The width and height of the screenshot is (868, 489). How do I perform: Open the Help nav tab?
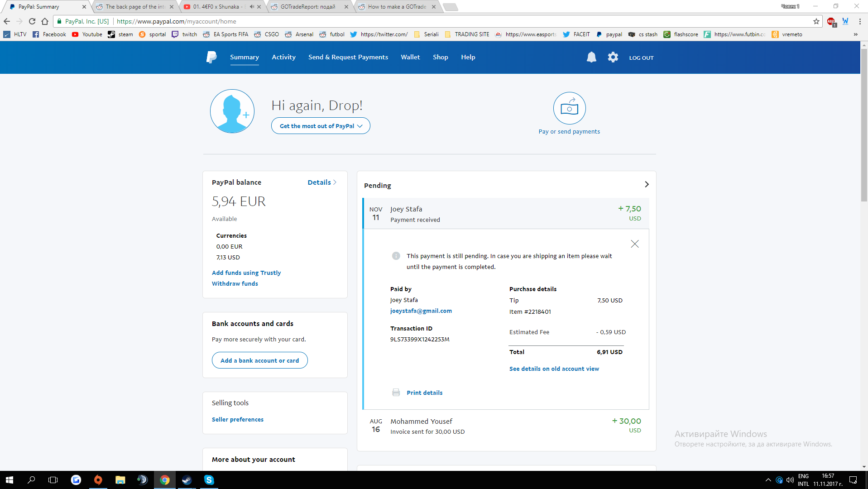[468, 57]
